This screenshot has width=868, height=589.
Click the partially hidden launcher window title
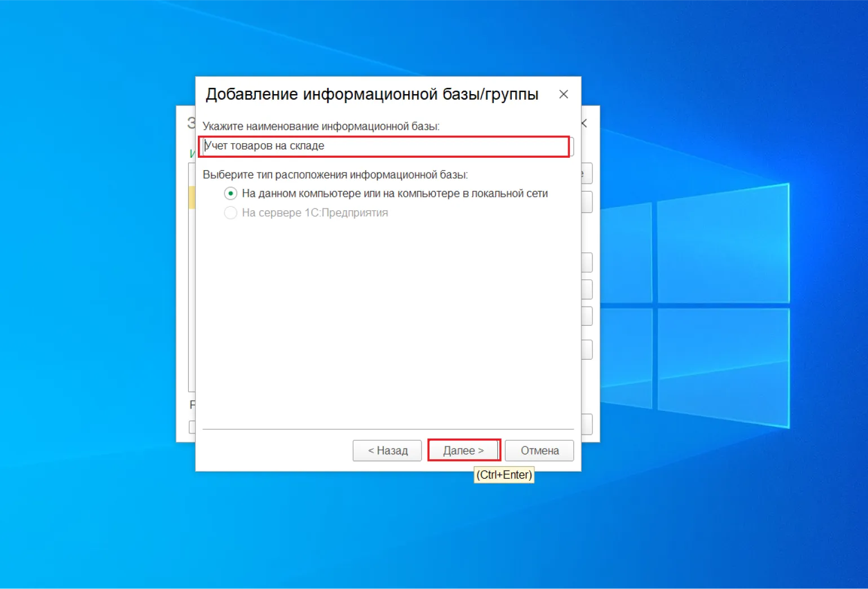[191, 123]
